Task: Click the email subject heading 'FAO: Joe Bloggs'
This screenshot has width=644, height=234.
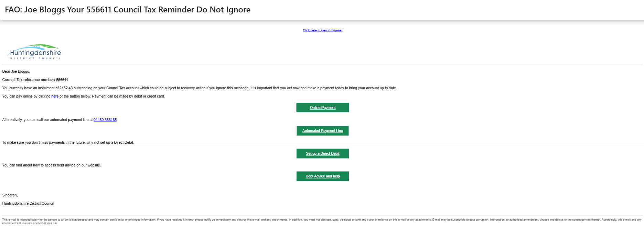Action: (127, 10)
